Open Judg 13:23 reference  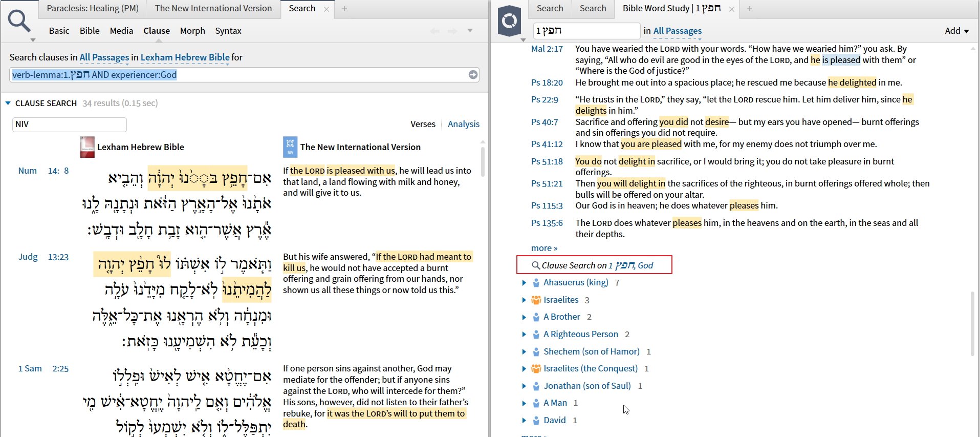(x=43, y=257)
